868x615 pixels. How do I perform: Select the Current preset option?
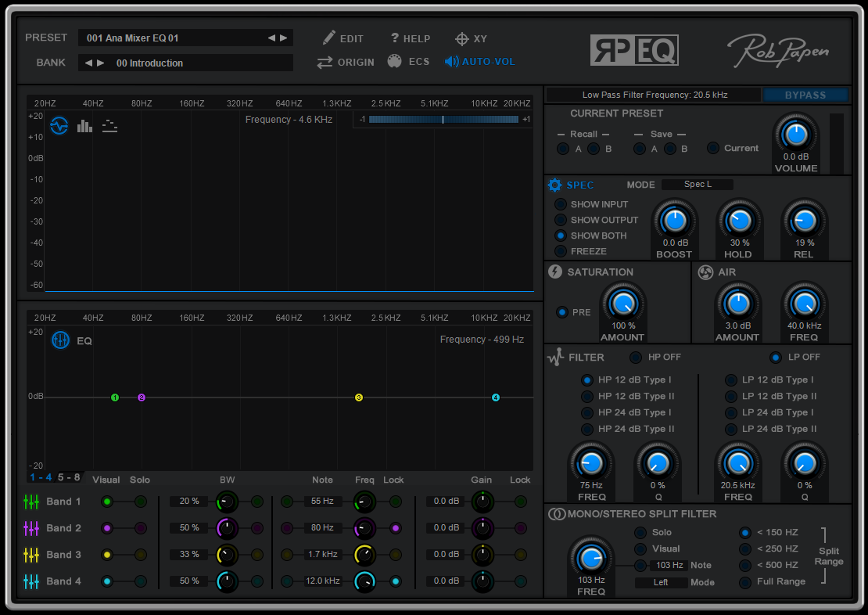click(x=713, y=149)
